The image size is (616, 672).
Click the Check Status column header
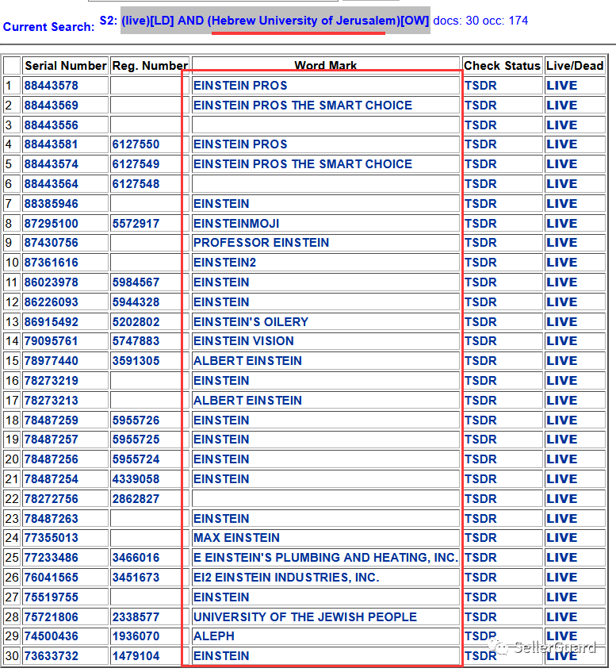502,66
